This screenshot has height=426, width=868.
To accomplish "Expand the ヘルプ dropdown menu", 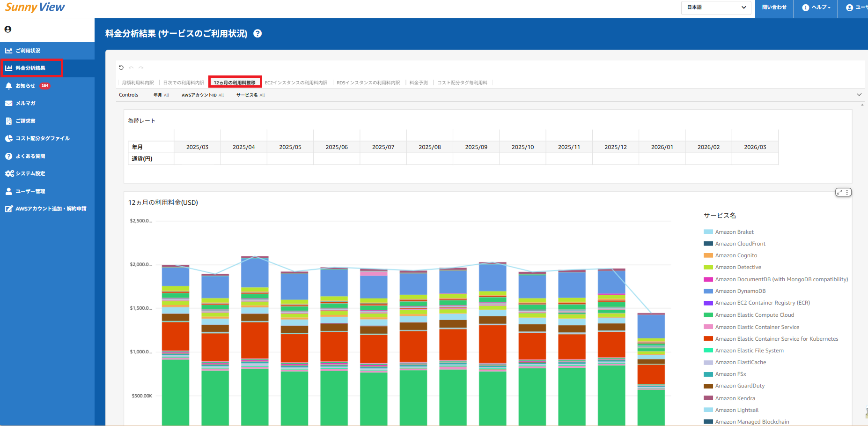I will click(x=817, y=7).
